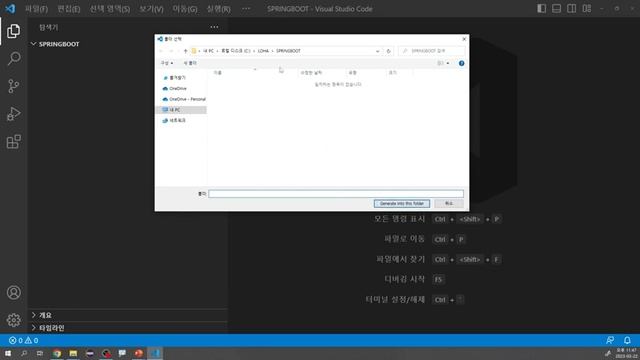
Task: Open the Organize dropdown in dialog
Action: (167, 63)
